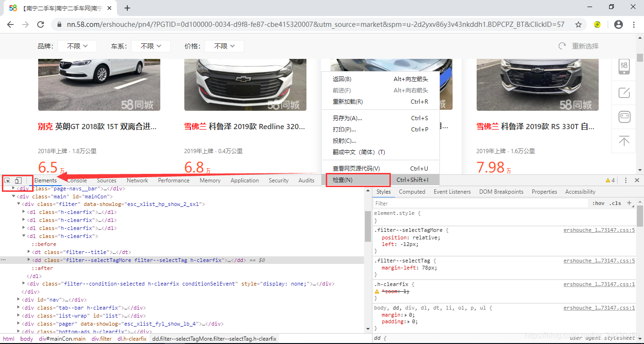This screenshot has width=644, height=344.
Task: Open 别克 英朗GT 2018款 listing title
Action: pos(97,127)
